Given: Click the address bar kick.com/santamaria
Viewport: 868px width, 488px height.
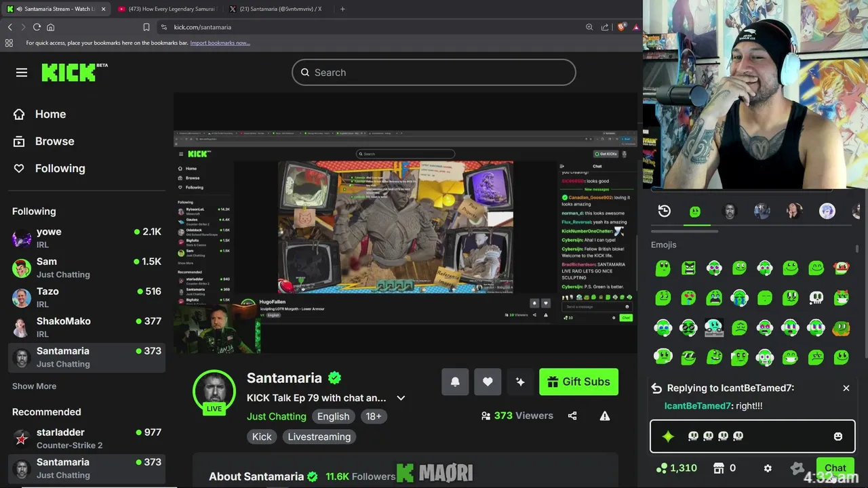Looking at the screenshot, I should coord(202,27).
